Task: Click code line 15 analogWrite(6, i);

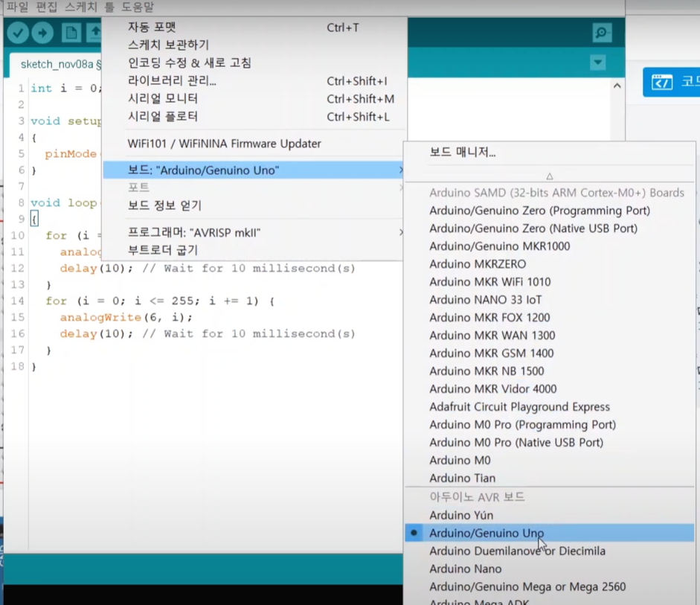Action: (126, 318)
